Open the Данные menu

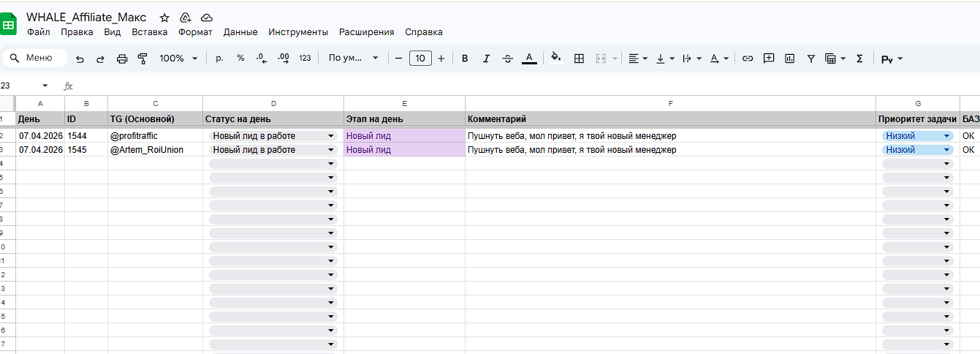(240, 32)
